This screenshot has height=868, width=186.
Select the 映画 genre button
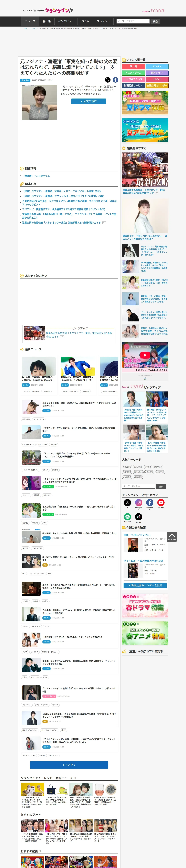133,66
